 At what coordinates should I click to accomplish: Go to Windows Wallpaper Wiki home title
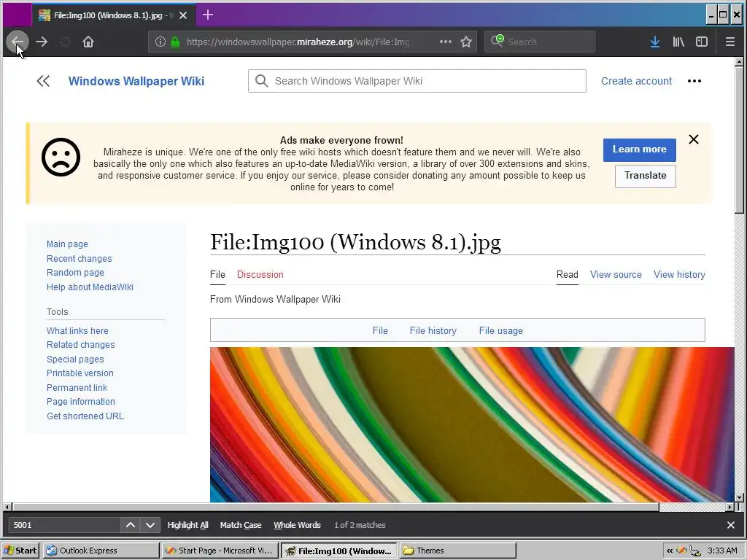tap(136, 81)
